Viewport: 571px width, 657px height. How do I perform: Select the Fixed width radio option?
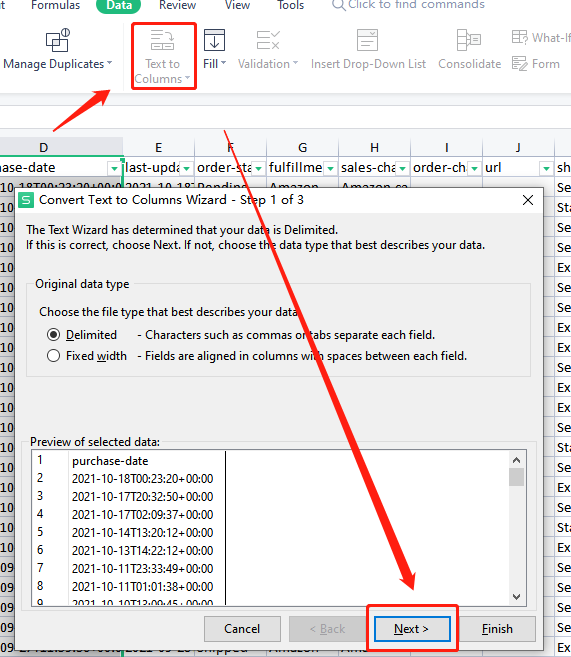(x=53, y=356)
